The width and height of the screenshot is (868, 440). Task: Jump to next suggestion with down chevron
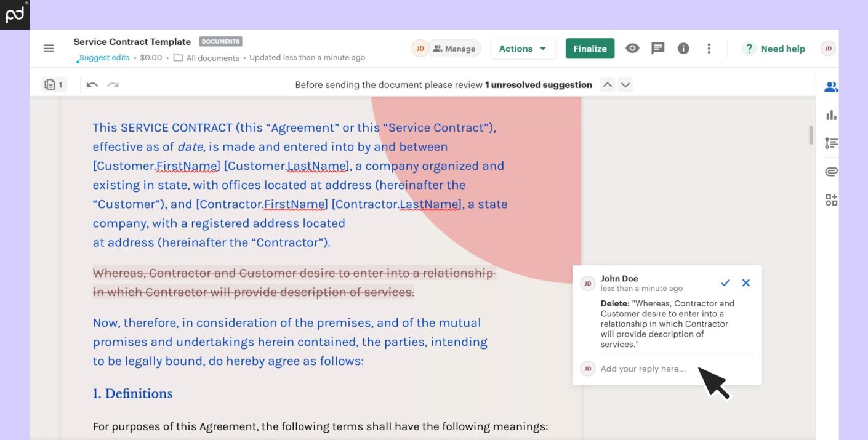tap(625, 84)
